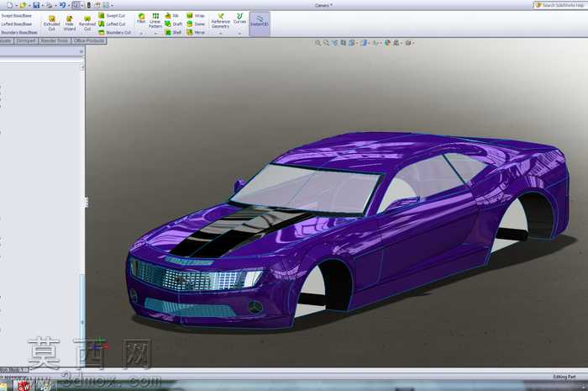Select the Revolved Cut tool
This screenshot has height=391, width=588.
click(x=87, y=24)
